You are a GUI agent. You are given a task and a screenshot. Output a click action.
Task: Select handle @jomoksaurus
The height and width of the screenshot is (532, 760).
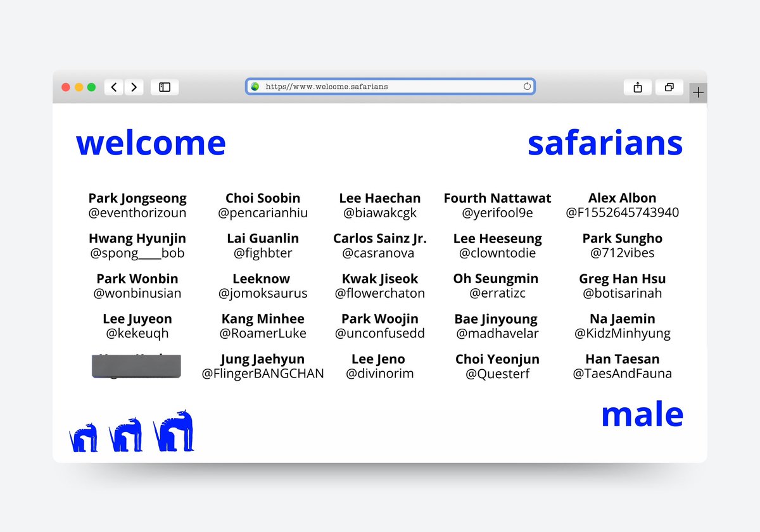[x=263, y=293]
